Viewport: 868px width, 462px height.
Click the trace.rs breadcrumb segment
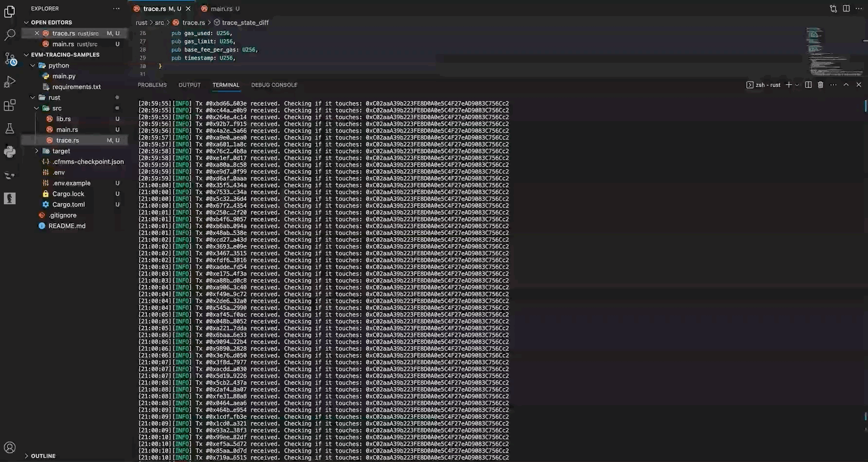point(193,22)
